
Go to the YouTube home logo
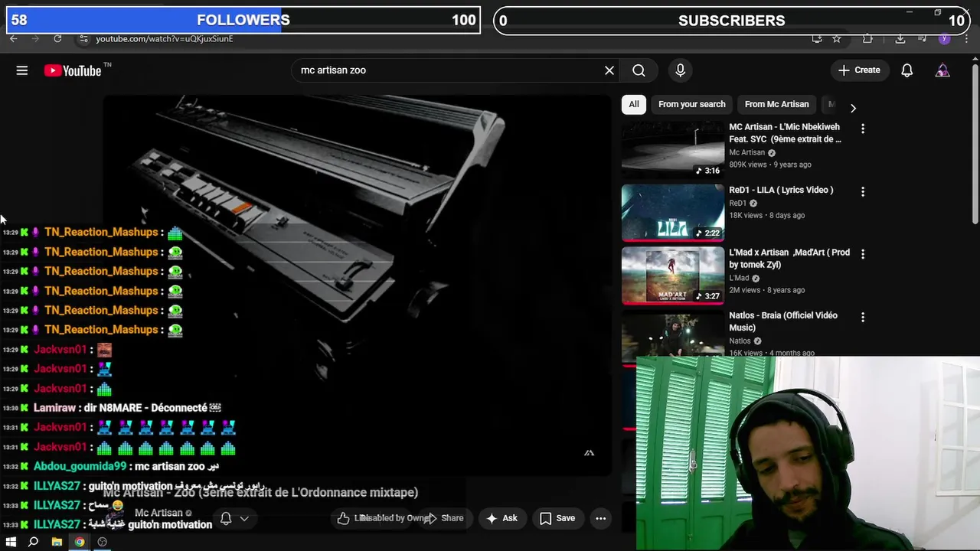point(73,70)
